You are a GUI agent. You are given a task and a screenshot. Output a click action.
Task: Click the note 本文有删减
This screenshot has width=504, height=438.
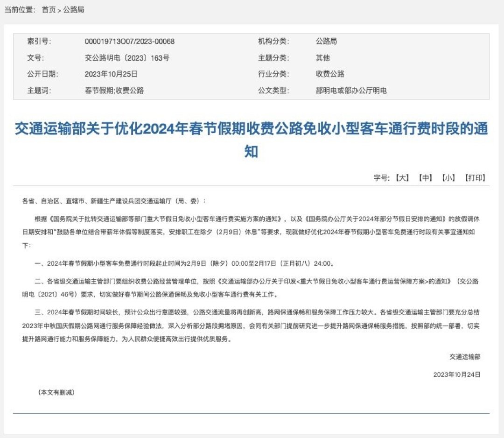point(56,392)
